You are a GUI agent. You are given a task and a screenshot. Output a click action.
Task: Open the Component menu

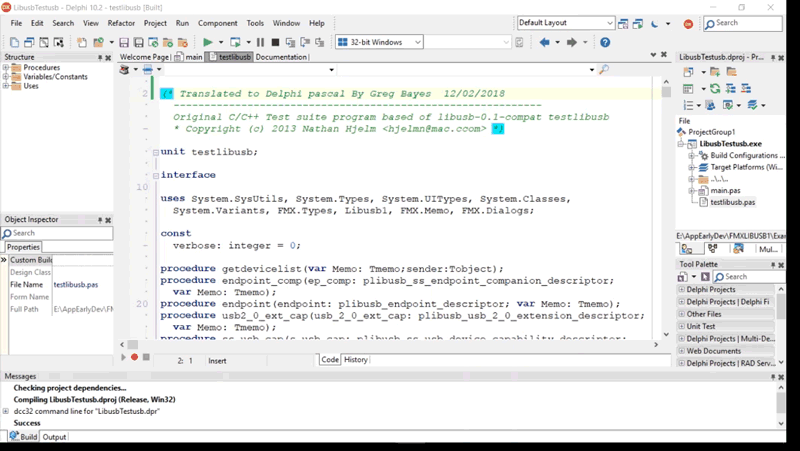(x=217, y=23)
